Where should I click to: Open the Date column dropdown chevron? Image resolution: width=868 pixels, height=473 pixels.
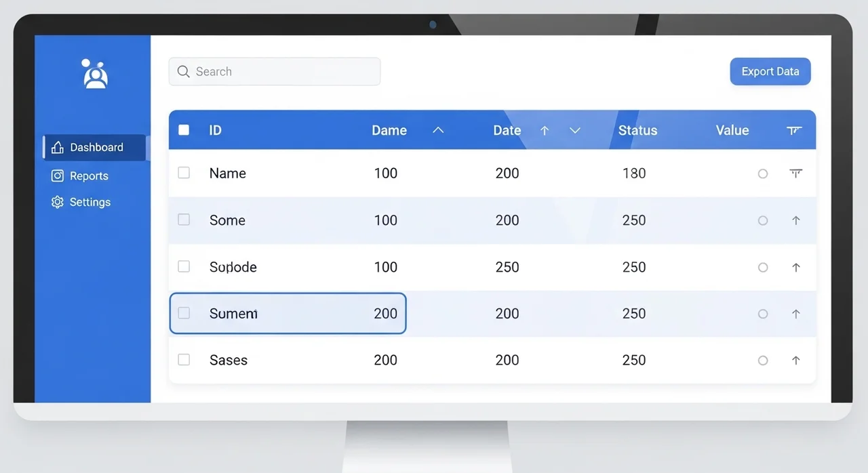(575, 130)
